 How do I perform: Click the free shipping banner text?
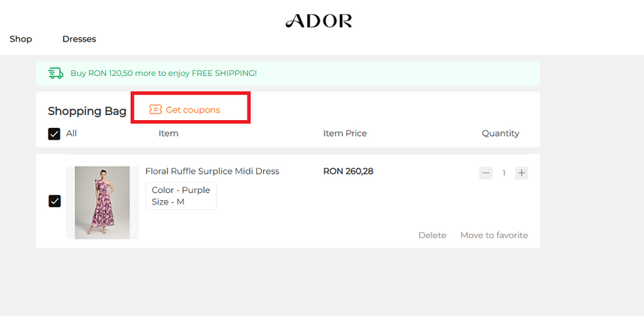[x=163, y=73]
